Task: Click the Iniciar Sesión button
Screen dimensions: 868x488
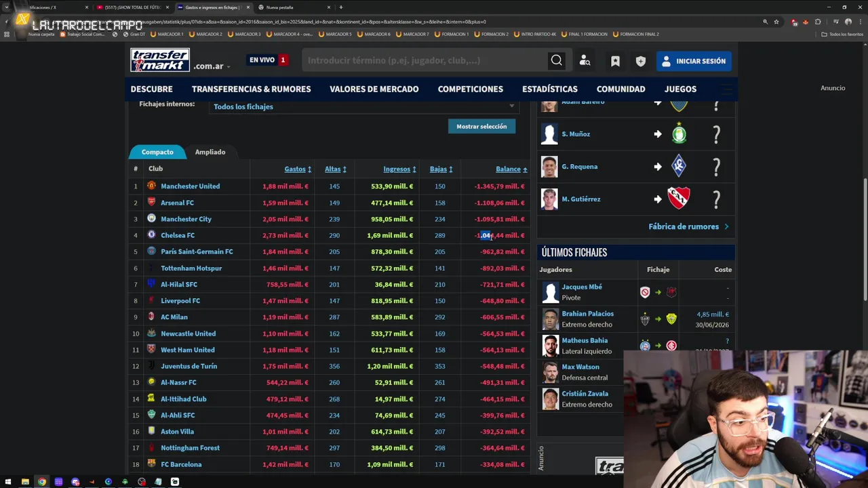Action: [694, 61]
